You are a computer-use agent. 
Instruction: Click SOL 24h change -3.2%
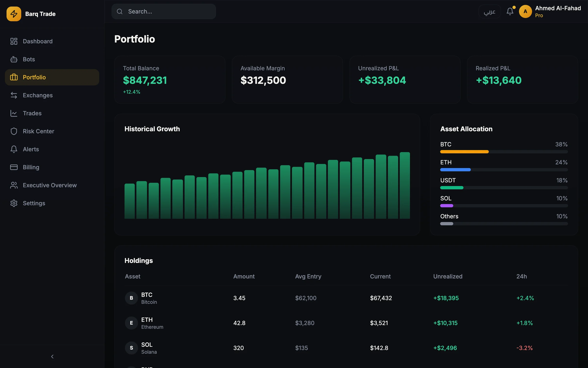525,348
